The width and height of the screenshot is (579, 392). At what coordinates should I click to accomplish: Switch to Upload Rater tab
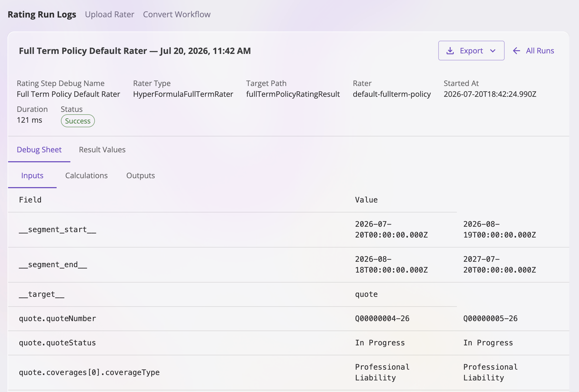pyautogui.click(x=109, y=14)
